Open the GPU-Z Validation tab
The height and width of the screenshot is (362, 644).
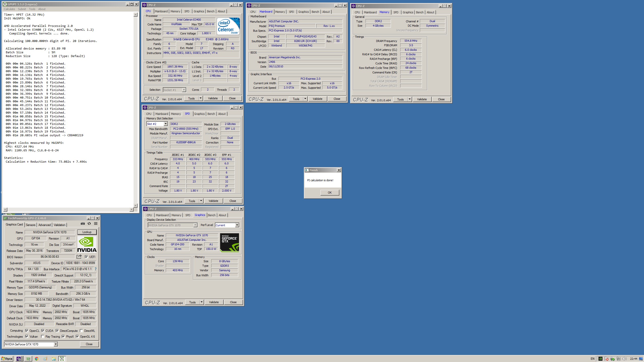pos(60,225)
